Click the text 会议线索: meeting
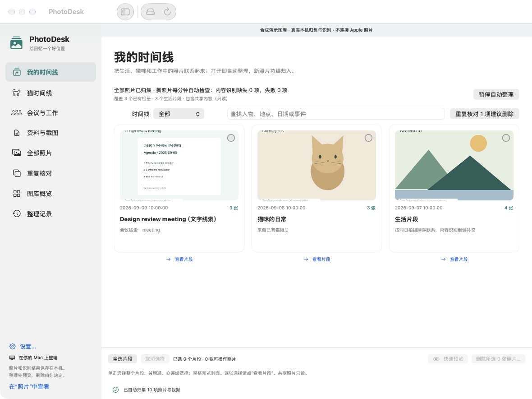 140,230
